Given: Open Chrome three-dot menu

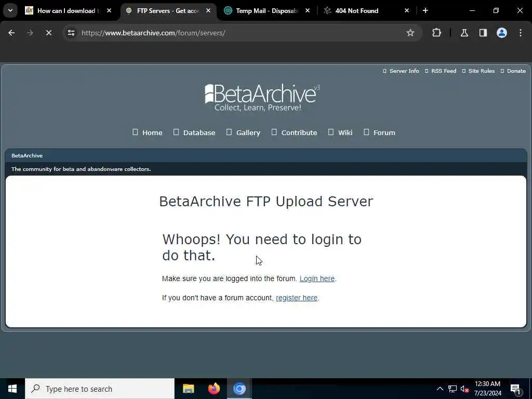Looking at the screenshot, I should point(521,33).
